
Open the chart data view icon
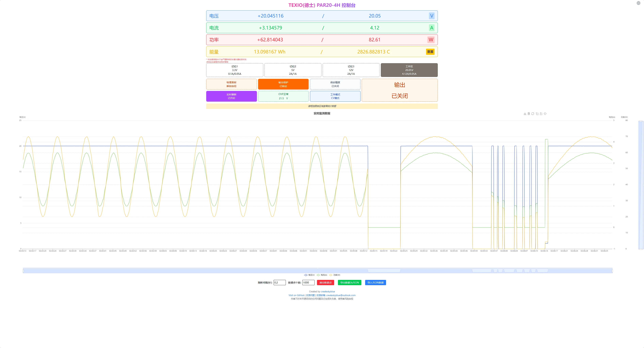(x=529, y=114)
